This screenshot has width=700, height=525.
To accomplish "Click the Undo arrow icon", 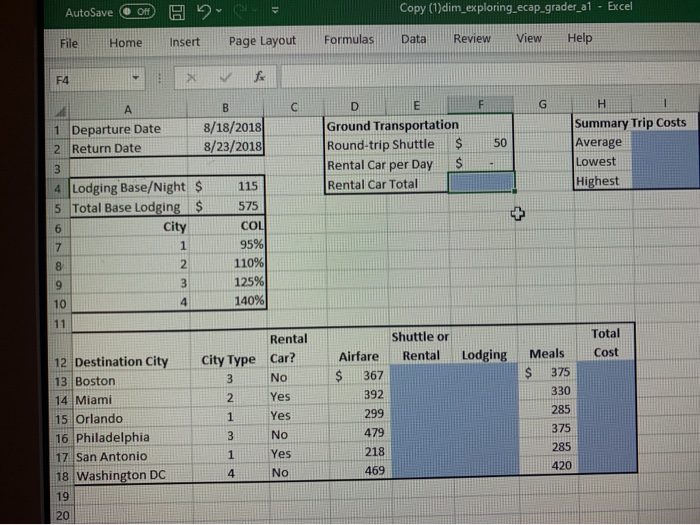I will pos(204,11).
